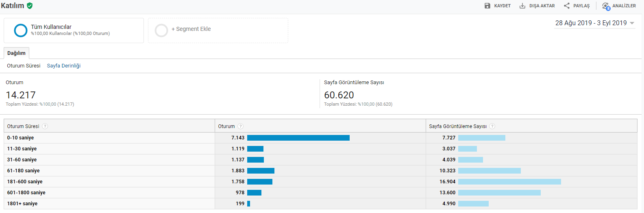Image resolution: width=644 pixels, height=213 pixels.
Task: Click the pageview value 4.039
Action: click(449, 160)
